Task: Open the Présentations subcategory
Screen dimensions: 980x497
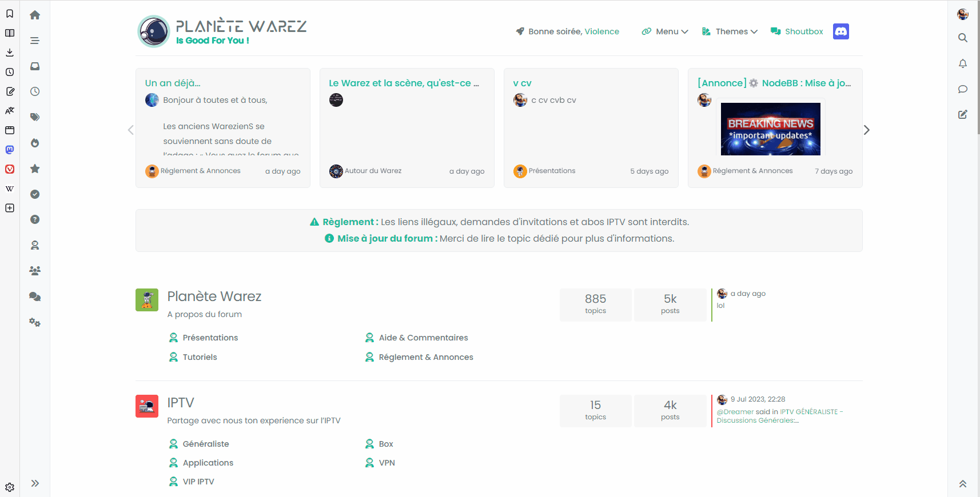Action: (x=210, y=338)
